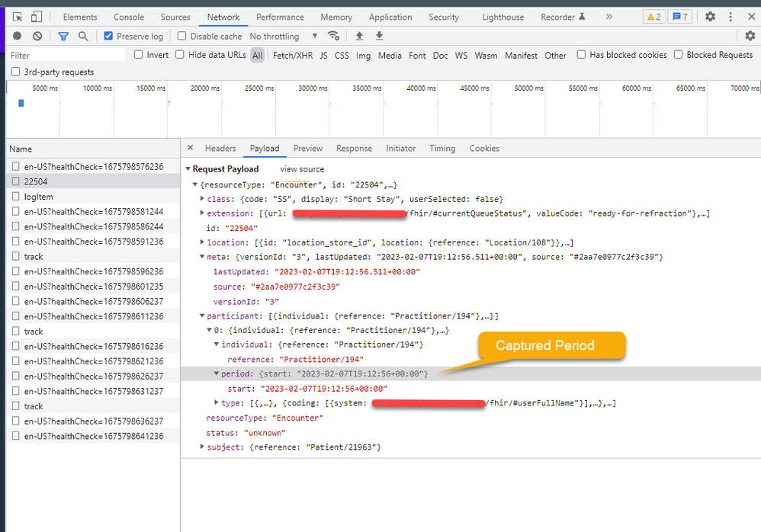The image size is (761, 532).
Task: Disable the Preserve log checkbox
Action: tap(108, 36)
